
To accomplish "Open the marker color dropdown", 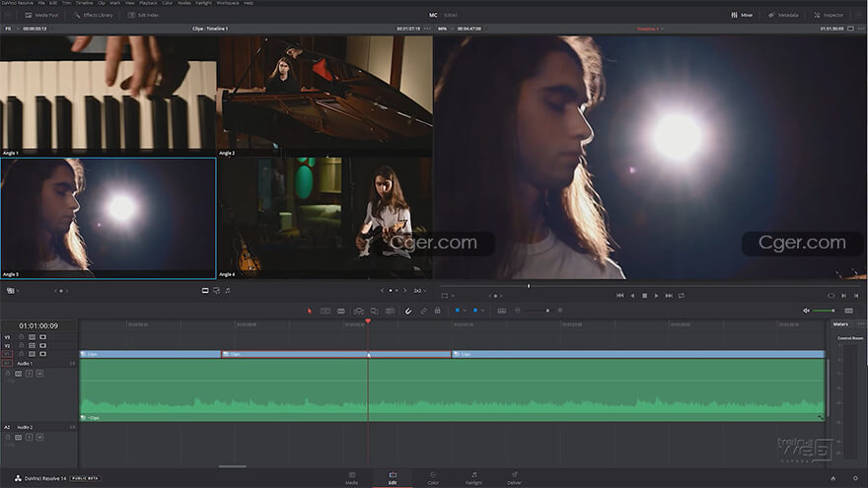I will (x=482, y=311).
